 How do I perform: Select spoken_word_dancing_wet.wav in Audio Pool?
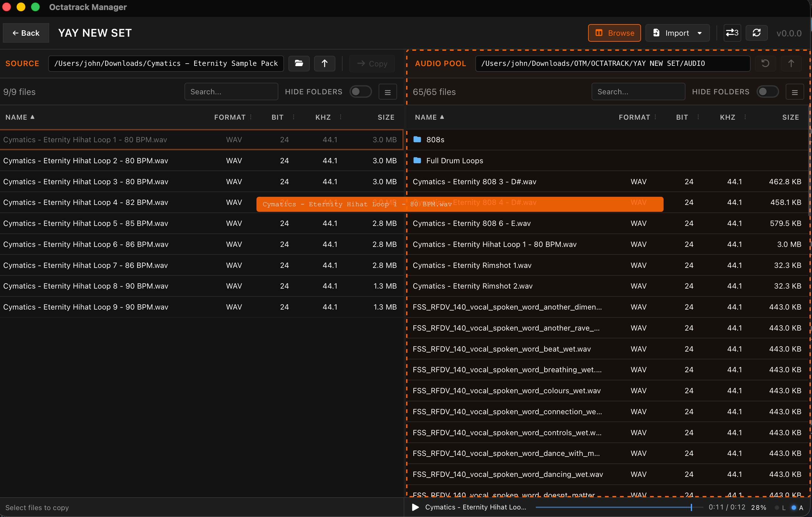point(607,474)
